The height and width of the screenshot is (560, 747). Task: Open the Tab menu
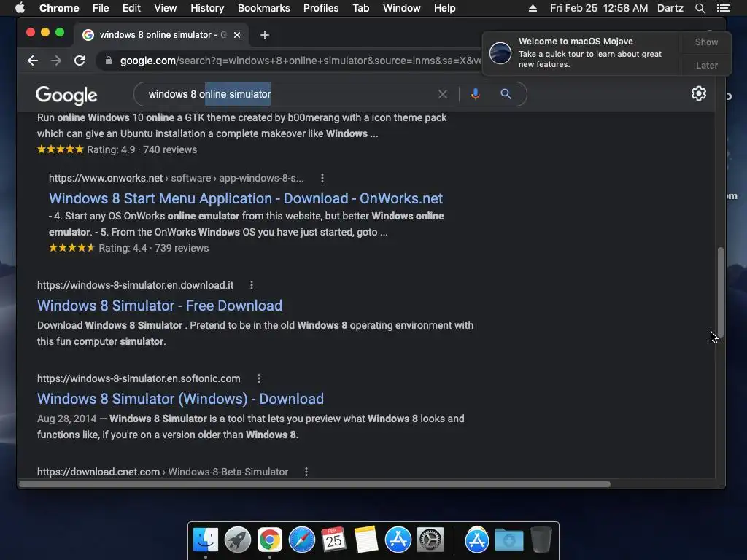(x=361, y=8)
